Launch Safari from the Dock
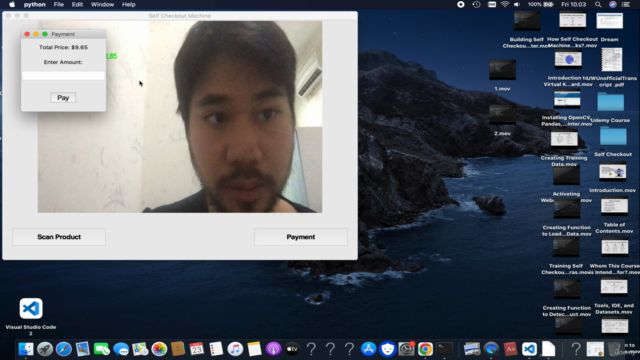Screen dimensions: 640x360 click(x=64, y=349)
